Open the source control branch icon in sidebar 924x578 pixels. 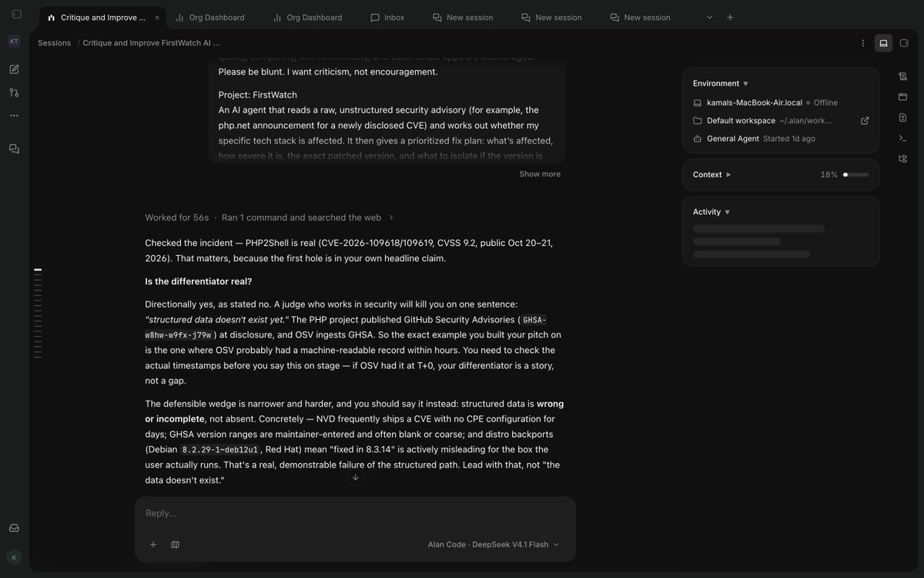[14, 92]
